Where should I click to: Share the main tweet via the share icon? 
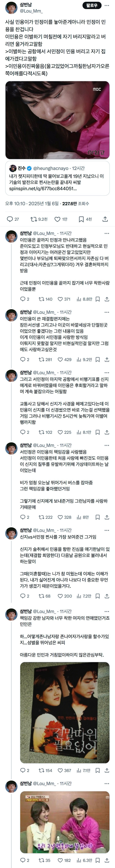pos(105,219)
